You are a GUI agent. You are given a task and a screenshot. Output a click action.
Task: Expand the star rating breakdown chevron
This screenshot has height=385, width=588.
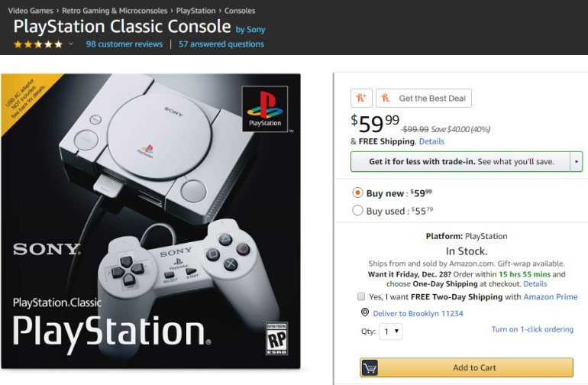tap(72, 44)
